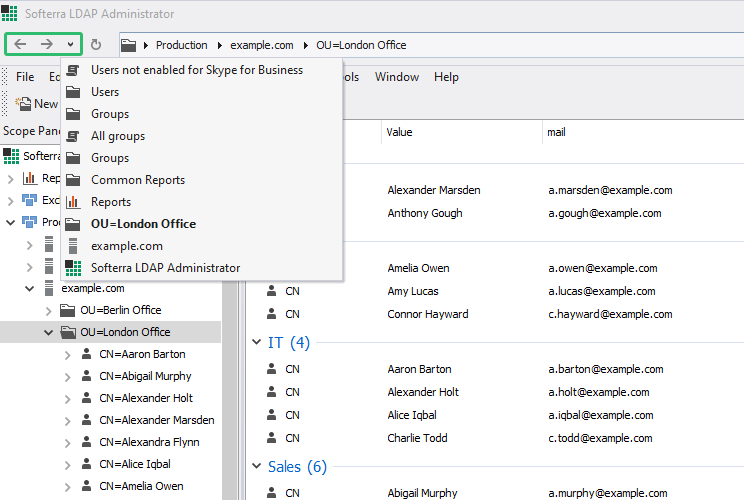744x500 pixels.
Task: Click the Softerra grid icon in history list
Action: (73, 268)
